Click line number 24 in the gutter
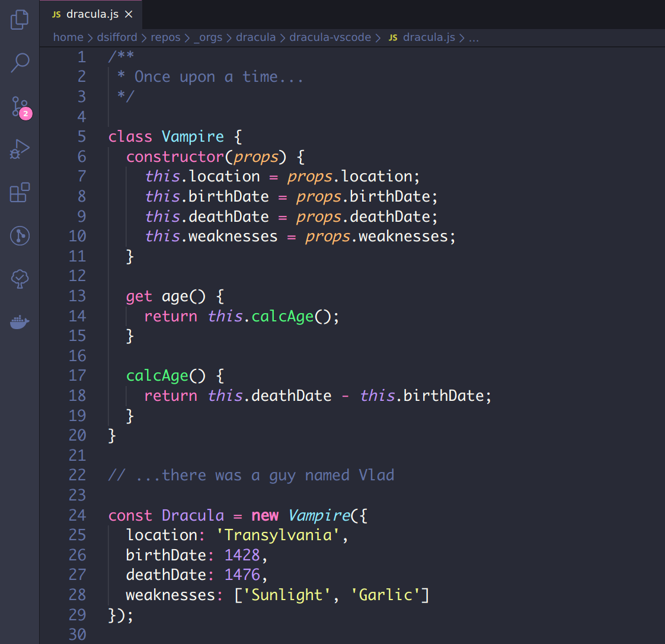This screenshot has height=644, width=665. (x=77, y=515)
